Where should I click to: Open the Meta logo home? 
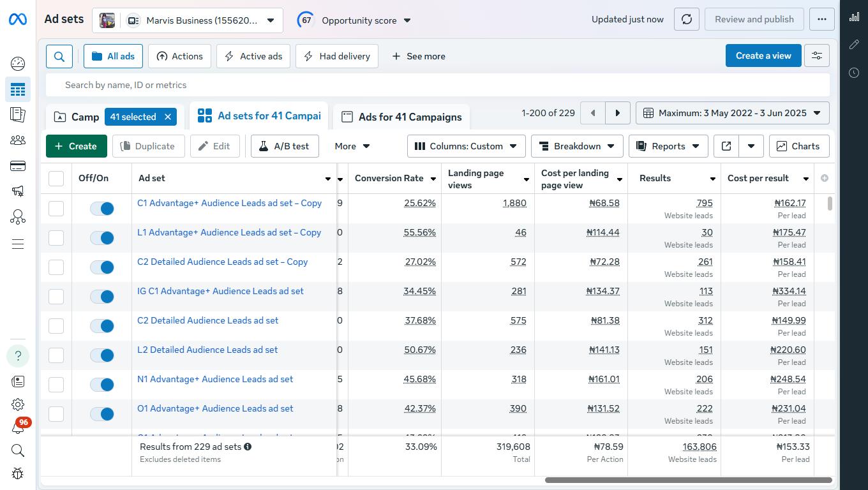18,20
